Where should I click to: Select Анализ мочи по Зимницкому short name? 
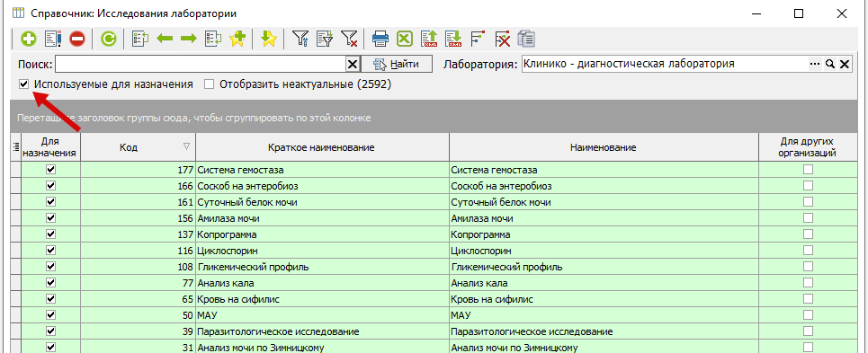tap(322, 348)
